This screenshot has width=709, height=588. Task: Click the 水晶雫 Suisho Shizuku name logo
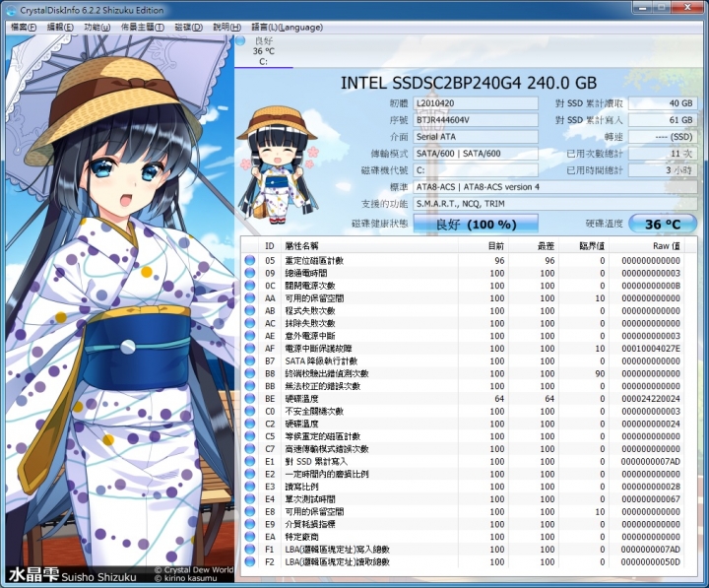72,575
